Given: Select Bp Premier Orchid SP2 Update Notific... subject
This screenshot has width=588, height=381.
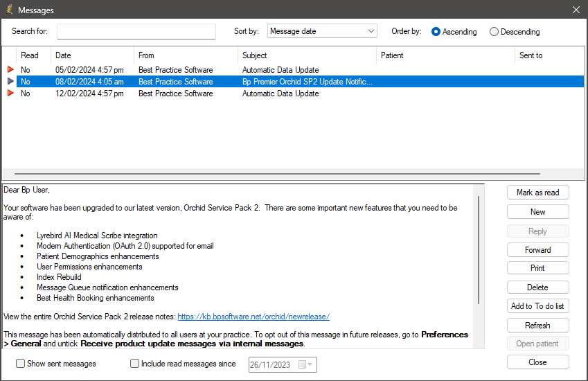Looking at the screenshot, I should click(308, 81).
